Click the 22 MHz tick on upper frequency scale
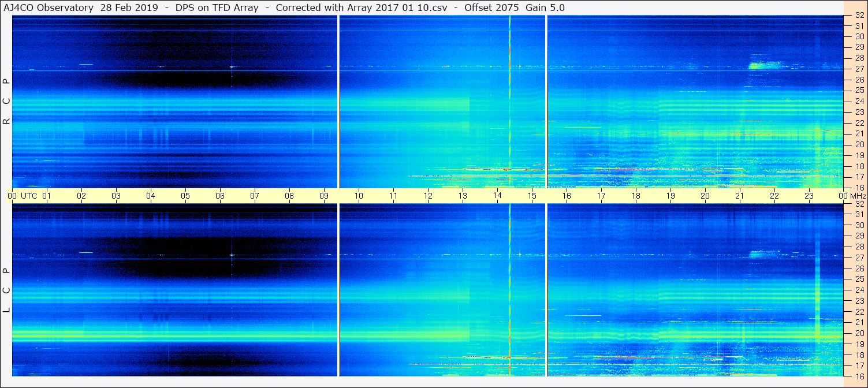 point(858,122)
